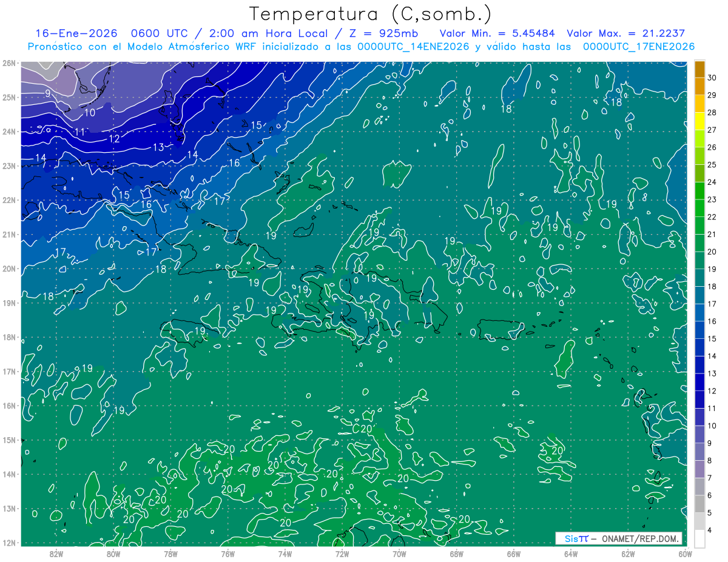The height and width of the screenshot is (562, 728).
Task: Click the '82W' longitude axis label
Action: (x=56, y=554)
